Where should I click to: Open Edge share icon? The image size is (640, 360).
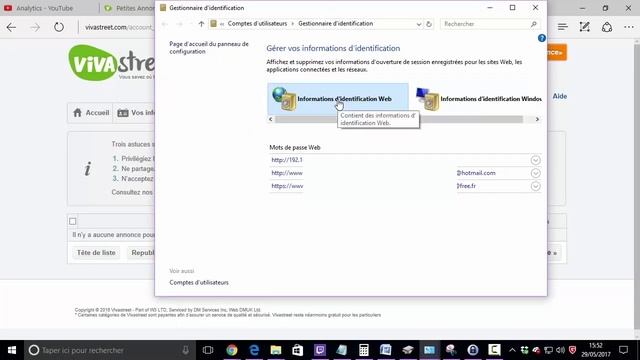(607, 27)
